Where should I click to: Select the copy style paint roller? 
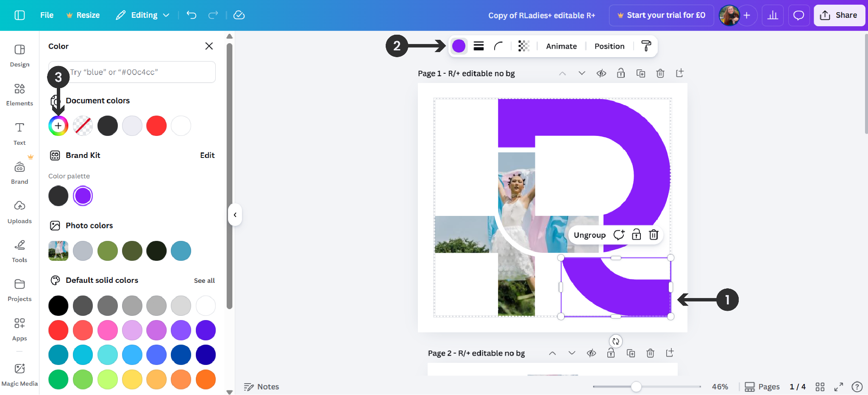[x=646, y=46]
